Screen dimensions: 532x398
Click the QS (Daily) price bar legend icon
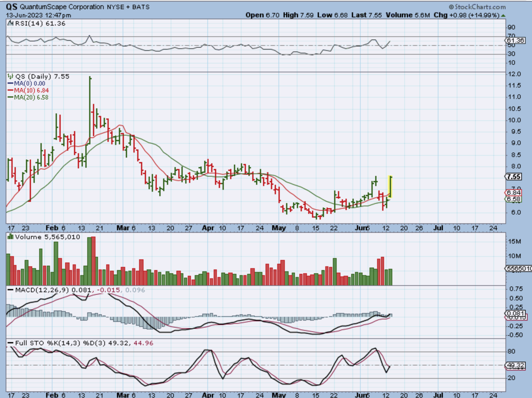point(10,76)
